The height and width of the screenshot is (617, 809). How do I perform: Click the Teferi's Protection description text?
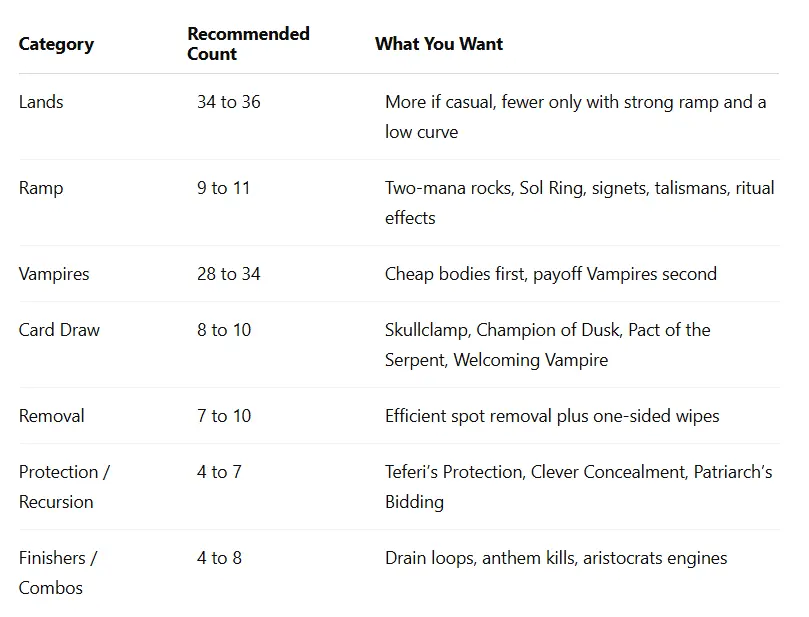[x=579, y=487]
